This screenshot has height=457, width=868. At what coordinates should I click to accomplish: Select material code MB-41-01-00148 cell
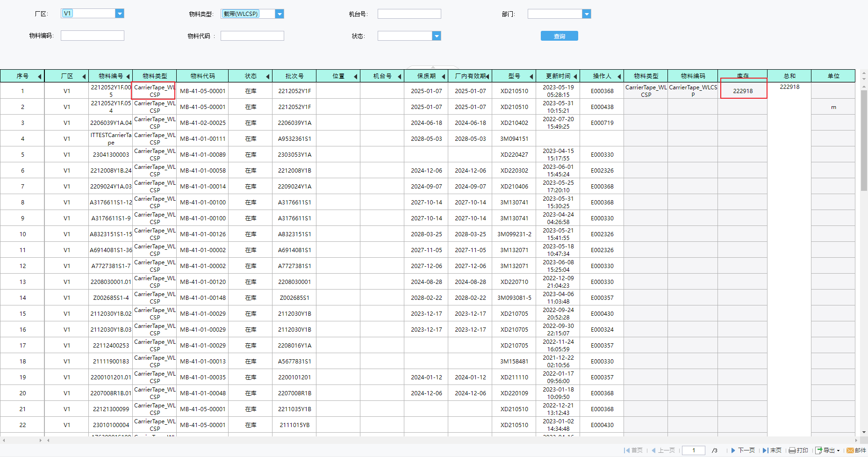tap(203, 298)
